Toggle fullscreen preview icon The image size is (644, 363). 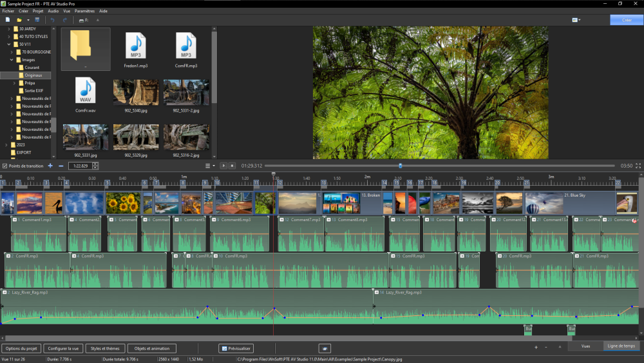(x=638, y=166)
